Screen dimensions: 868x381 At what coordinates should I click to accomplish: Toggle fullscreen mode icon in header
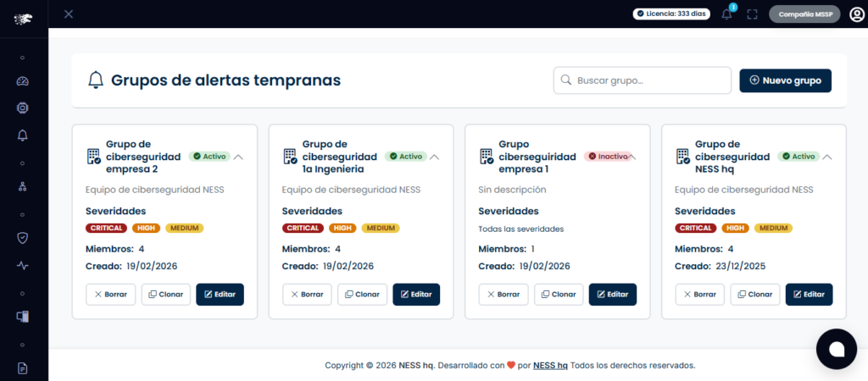pyautogui.click(x=752, y=14)
